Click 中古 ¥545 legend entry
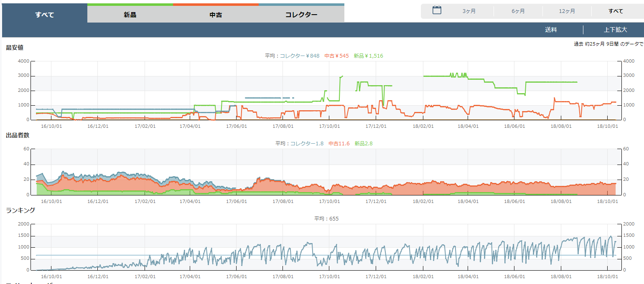 coord(336,56)
